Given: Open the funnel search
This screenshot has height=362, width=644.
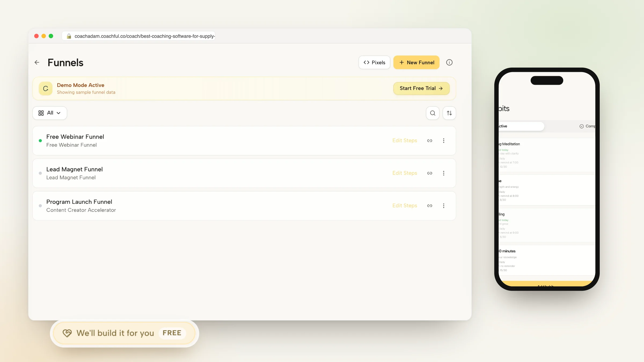Looking at the screenshot, I should pyautogui.click(x=433, y=113).
